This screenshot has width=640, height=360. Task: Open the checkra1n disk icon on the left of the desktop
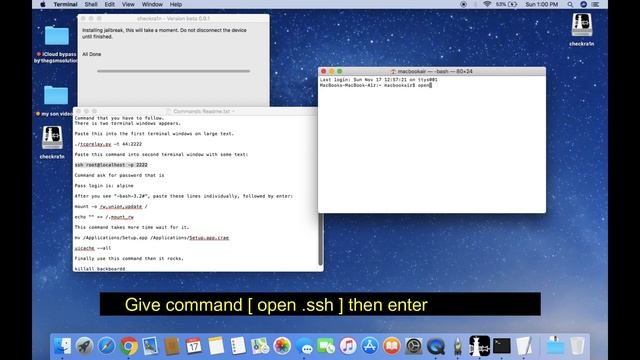52,138
